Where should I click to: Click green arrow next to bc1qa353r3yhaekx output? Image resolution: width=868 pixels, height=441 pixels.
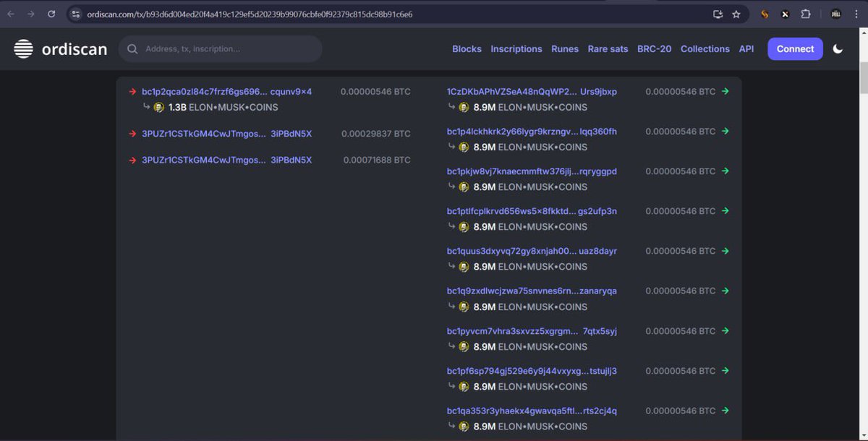pyautogui.click(x=726, y=411)
